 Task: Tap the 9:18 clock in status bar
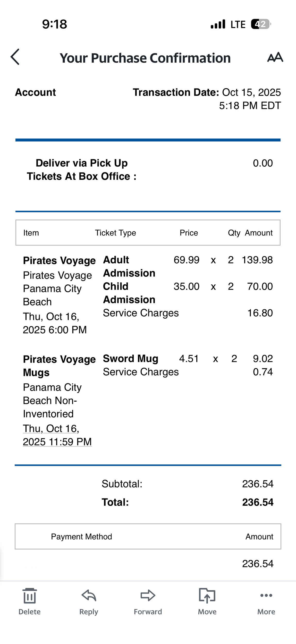55,24
